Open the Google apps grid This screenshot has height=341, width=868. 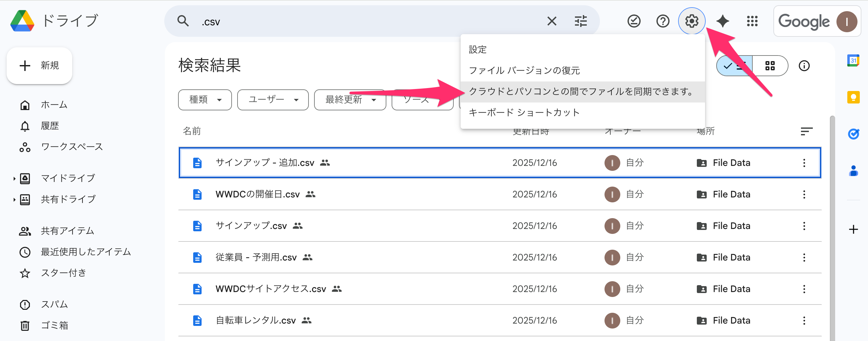[752, 21]
